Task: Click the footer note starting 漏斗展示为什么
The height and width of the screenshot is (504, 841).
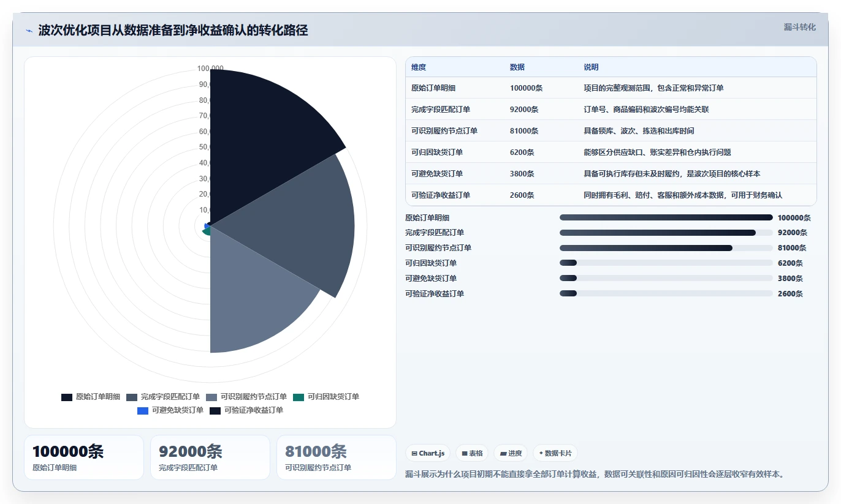Action: (595, 474)
